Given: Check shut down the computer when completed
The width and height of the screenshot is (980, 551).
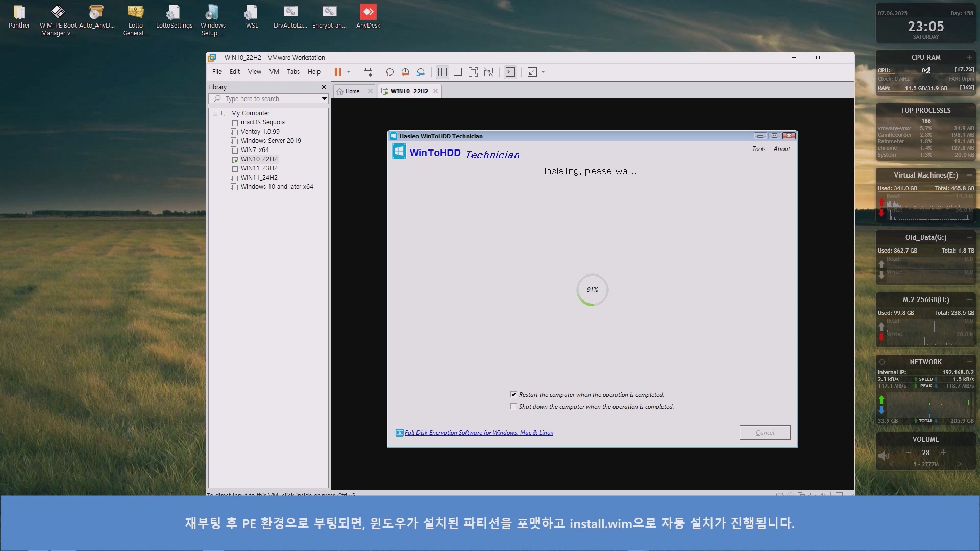Looking at the screenshot, I should coord(513,406).
